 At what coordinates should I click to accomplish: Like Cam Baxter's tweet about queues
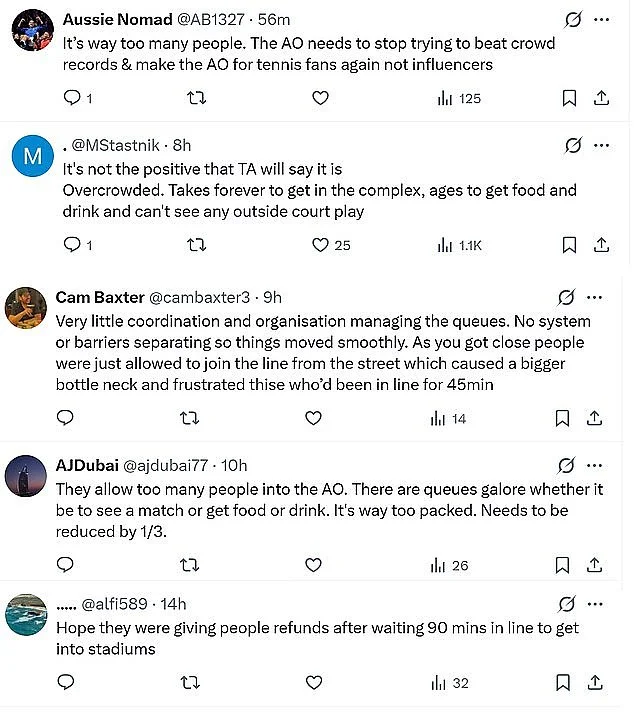pyautogui.click(x=313, y=418)
